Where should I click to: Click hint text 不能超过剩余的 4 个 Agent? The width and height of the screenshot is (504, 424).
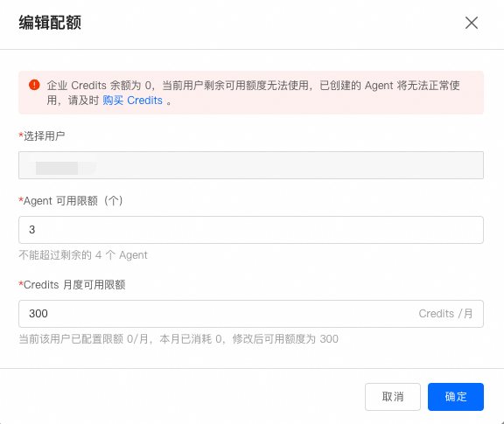tap(83, 255)
